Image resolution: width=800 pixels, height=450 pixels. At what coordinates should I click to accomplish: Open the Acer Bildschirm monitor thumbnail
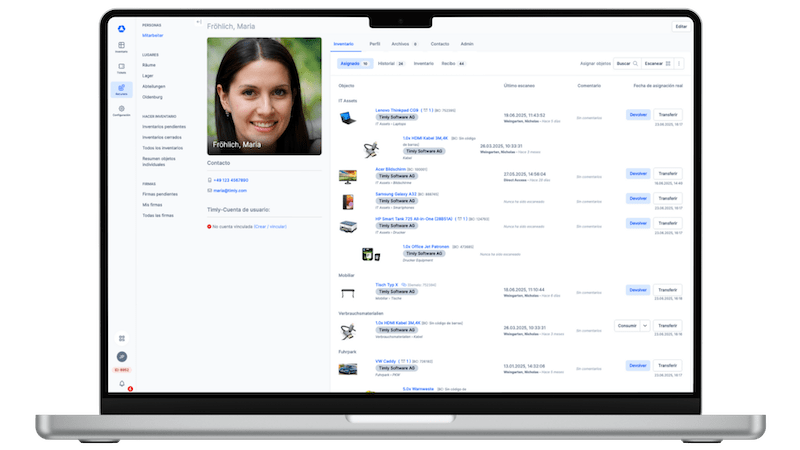pyautogui.click(x=348, y=177)
